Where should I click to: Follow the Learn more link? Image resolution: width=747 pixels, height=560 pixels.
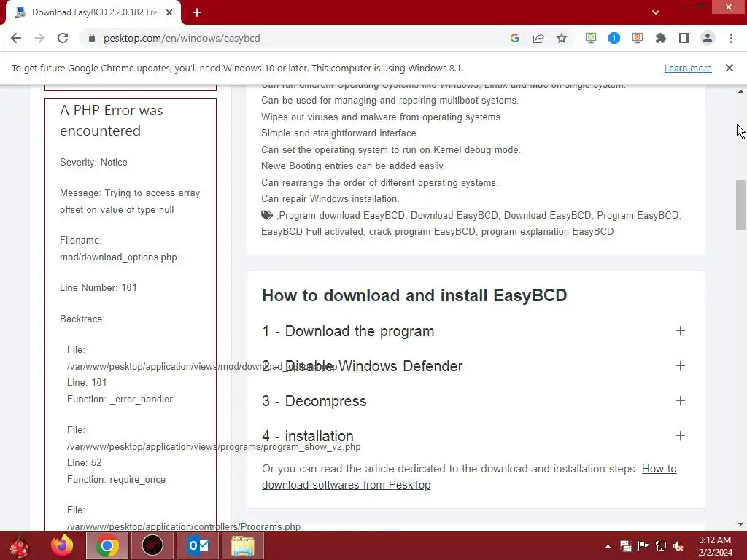688,68
